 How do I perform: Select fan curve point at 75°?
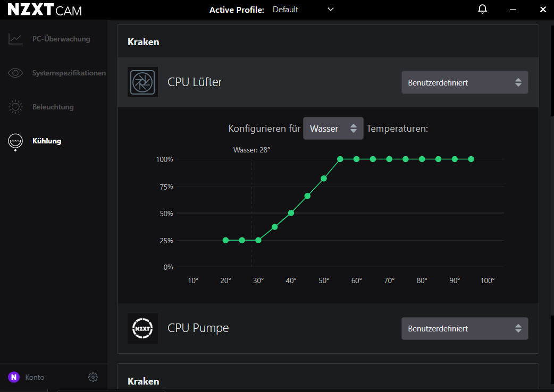coord(406,159)
